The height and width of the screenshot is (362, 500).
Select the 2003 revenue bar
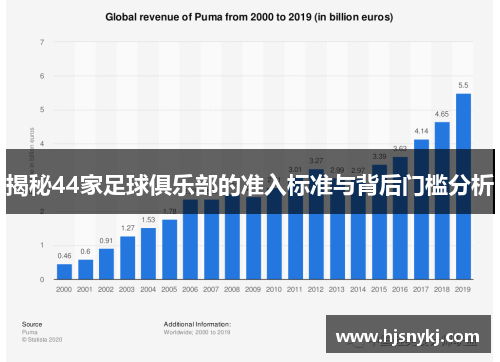pyautogui.click(x=127, y=258)
